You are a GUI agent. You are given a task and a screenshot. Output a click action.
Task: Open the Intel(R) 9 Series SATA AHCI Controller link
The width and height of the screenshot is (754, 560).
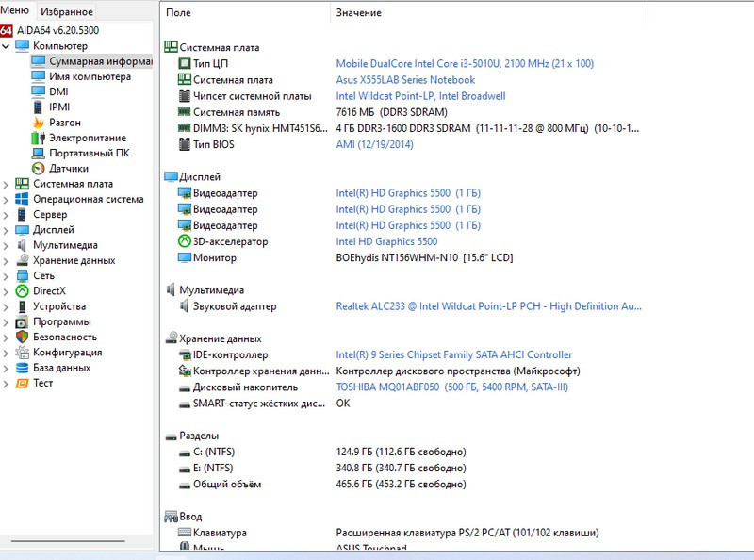point(454,354)
